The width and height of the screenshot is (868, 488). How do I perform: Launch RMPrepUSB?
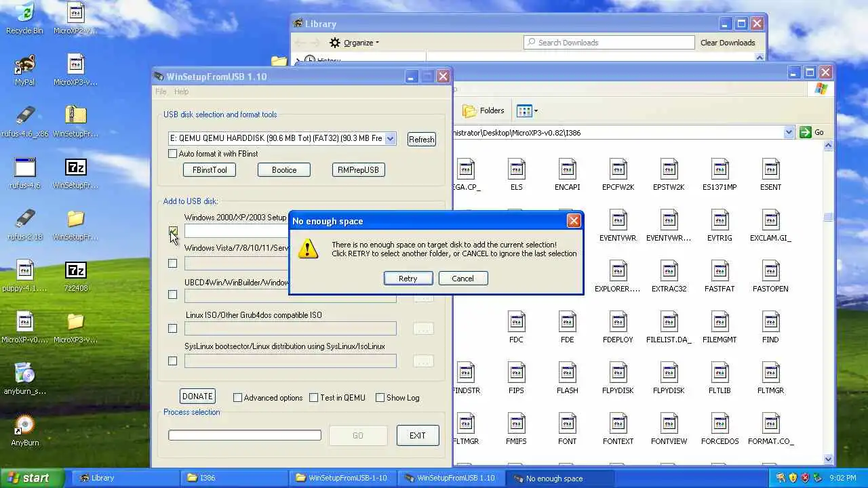358,170
